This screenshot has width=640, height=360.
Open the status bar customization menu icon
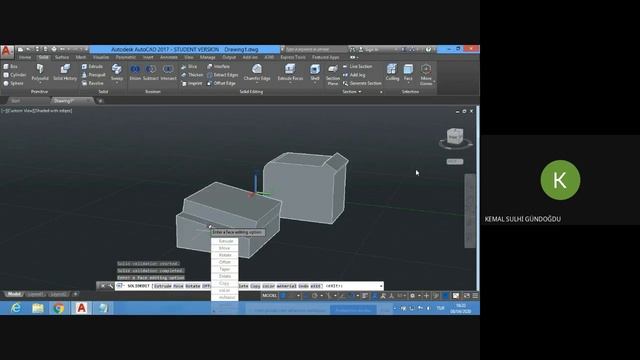(x=475, y=296)
